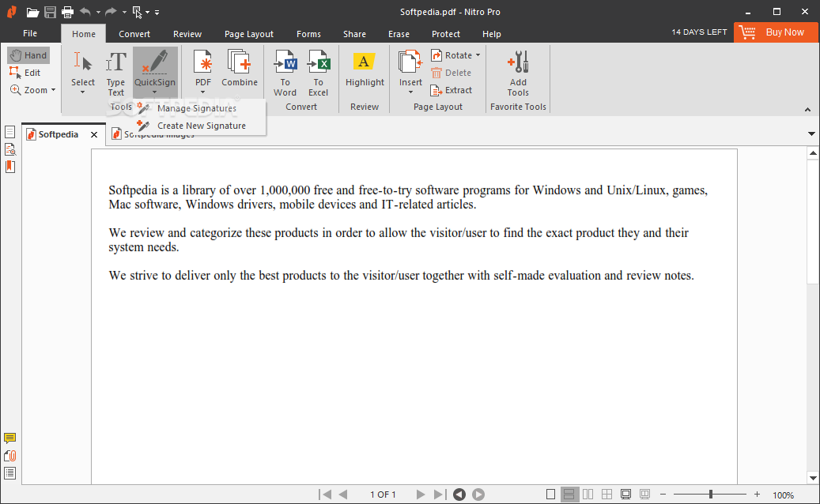Click the QuickSign pen icon

tap(155, 62)
